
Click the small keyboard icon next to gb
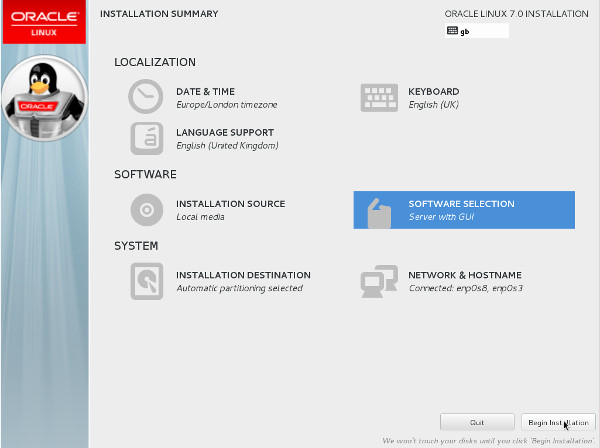click(x=452, y=31)
